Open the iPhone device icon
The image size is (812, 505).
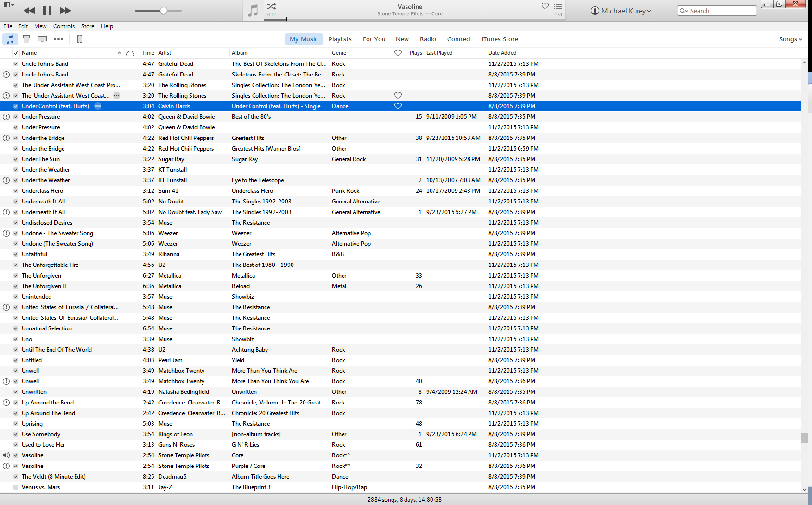click(x=80, y=39)
